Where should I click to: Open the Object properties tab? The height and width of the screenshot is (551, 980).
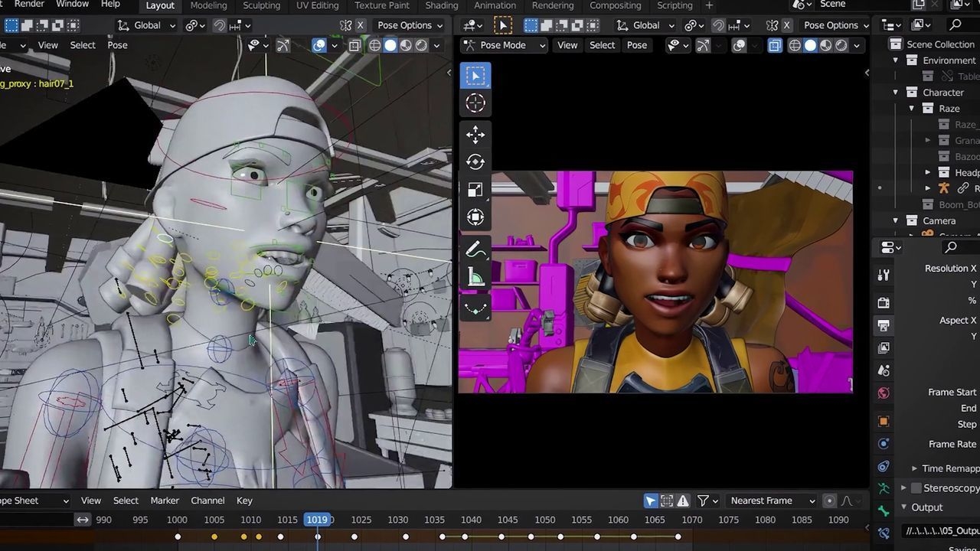point(884,421)
